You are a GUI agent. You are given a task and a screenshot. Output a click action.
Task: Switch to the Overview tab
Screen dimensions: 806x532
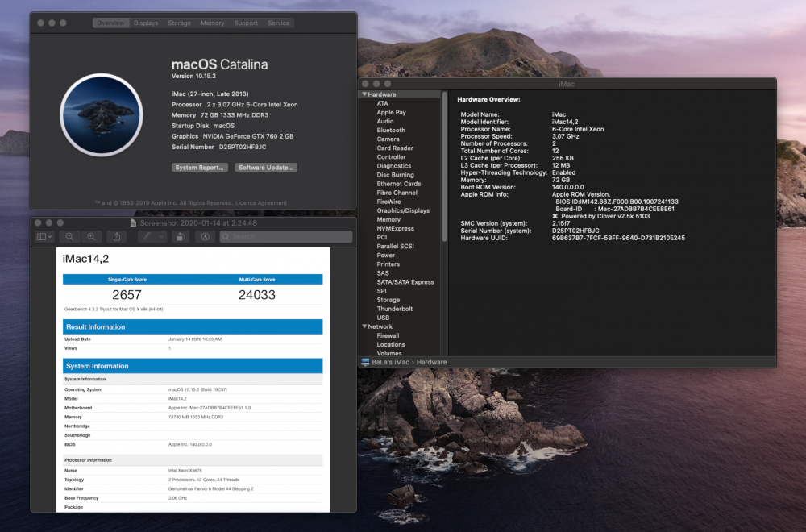[110, 23]
